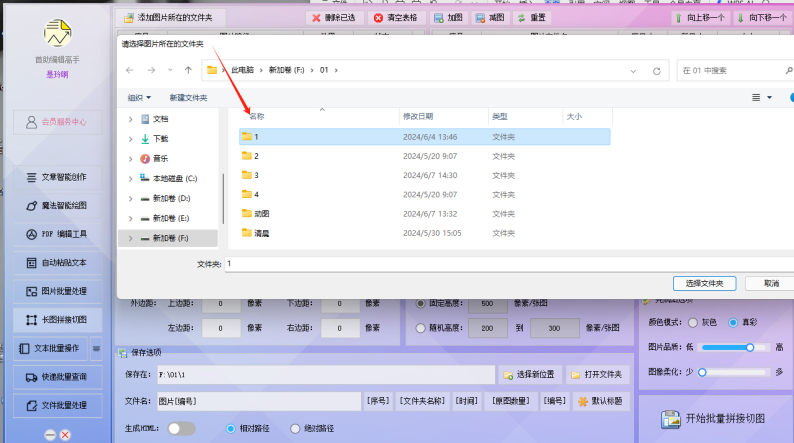Open 文章智能创作 in the sidebar
This screenshot has width=794, height=443.
58,177
